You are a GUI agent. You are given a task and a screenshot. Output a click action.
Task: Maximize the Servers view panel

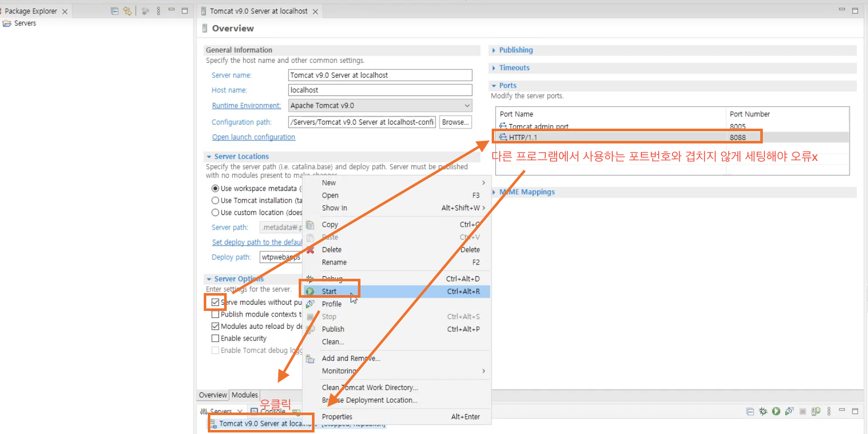coord(855,411)
